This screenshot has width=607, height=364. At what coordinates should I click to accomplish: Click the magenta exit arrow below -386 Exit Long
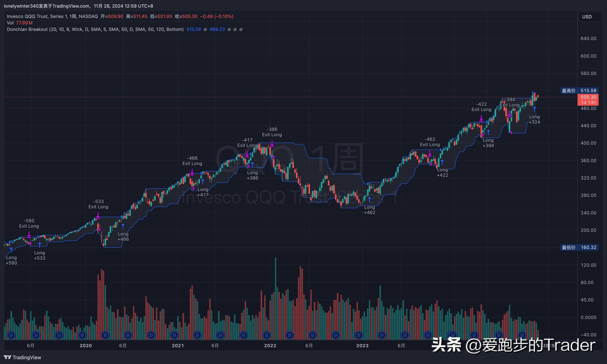tap(272, 143)
